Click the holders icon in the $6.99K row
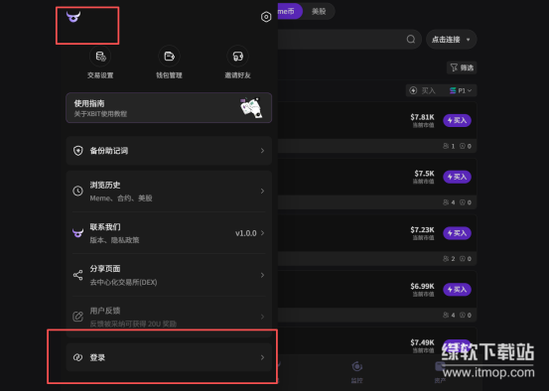 coord(446,315)
